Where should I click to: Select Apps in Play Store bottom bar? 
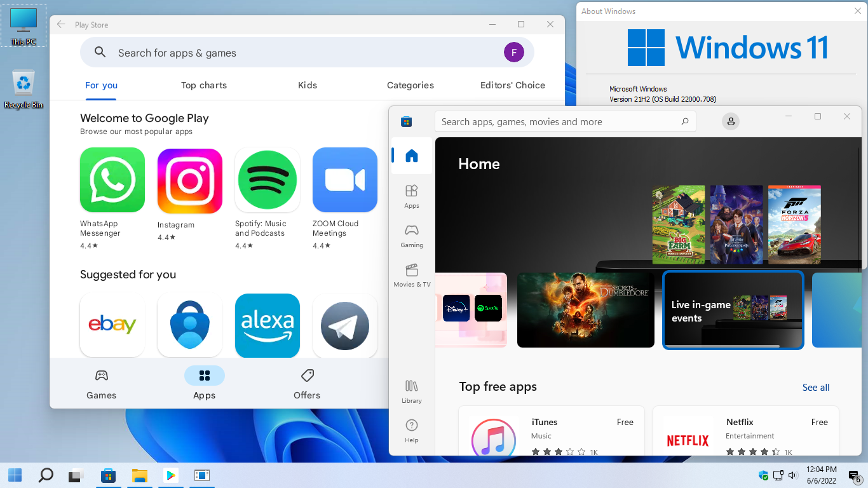click(x=205, y=383)
